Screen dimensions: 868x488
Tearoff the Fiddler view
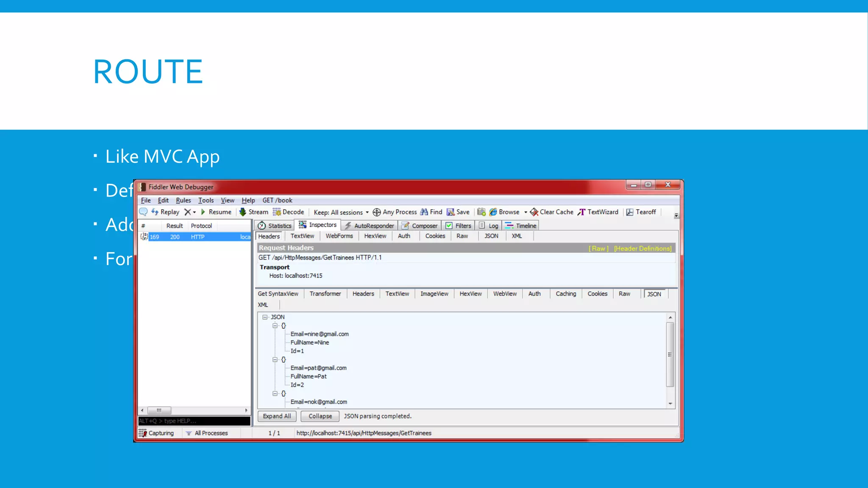point(641,212)
